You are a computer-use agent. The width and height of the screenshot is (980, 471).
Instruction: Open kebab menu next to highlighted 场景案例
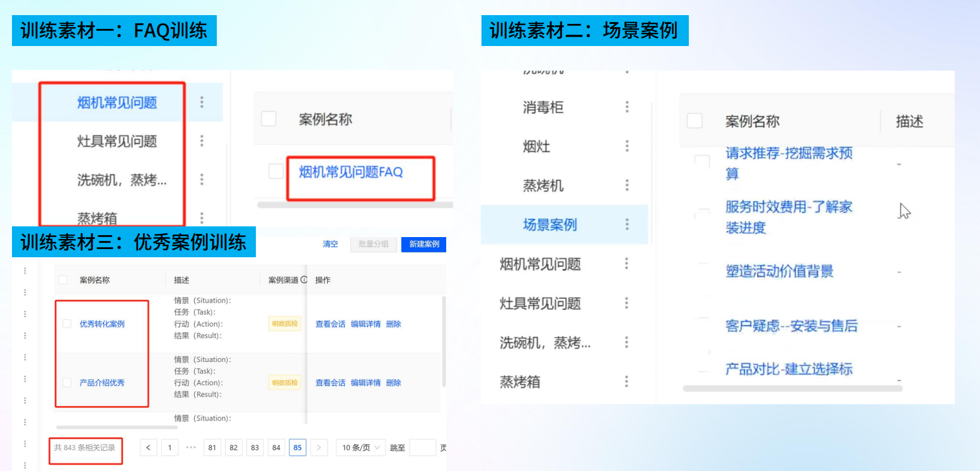[x=627, y=224]
